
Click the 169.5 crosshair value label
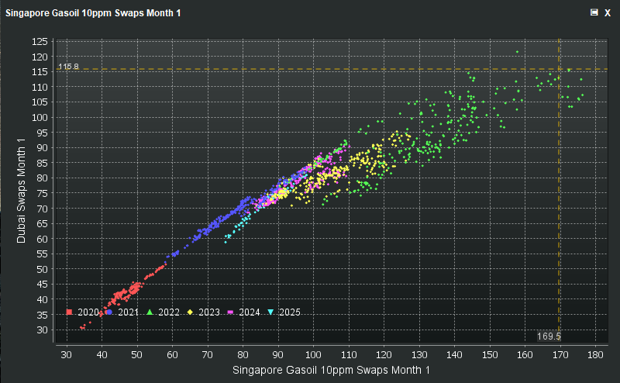coord(549,336)
